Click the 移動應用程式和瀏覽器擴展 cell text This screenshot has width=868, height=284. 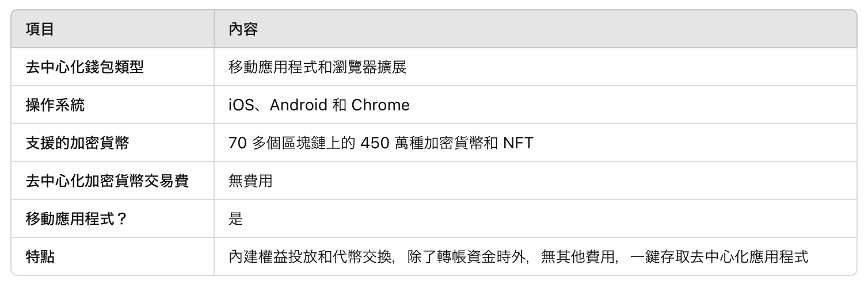pos(318,67)
